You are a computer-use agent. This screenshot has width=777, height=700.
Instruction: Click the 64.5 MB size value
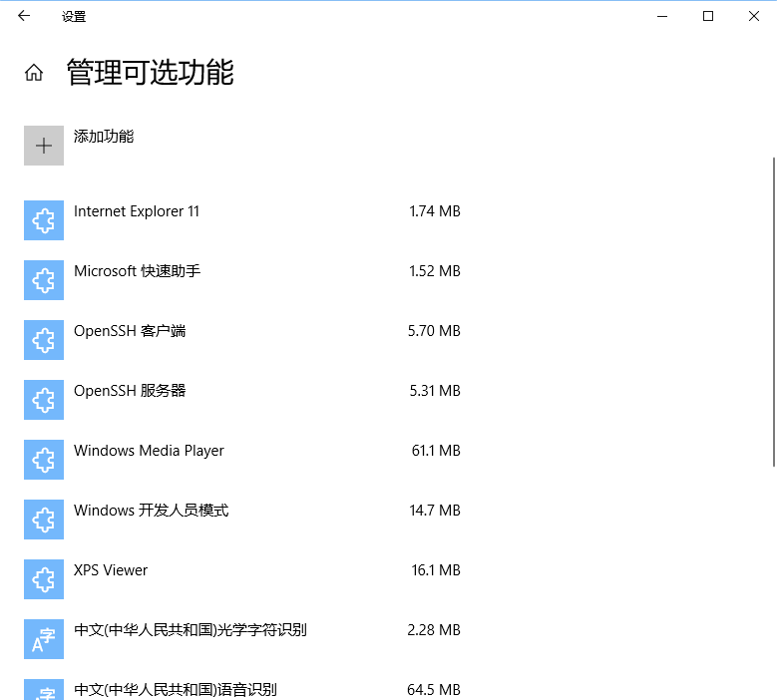point(434,690)
